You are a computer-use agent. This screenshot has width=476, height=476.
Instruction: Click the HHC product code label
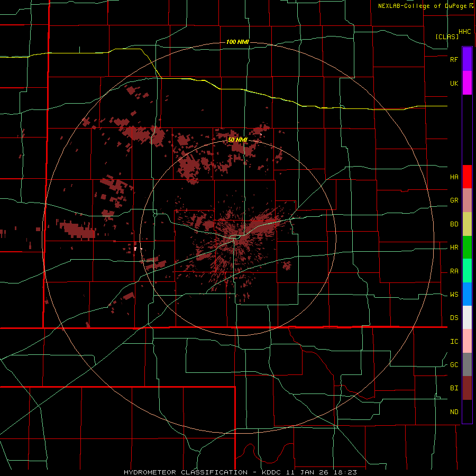(465, 32)
